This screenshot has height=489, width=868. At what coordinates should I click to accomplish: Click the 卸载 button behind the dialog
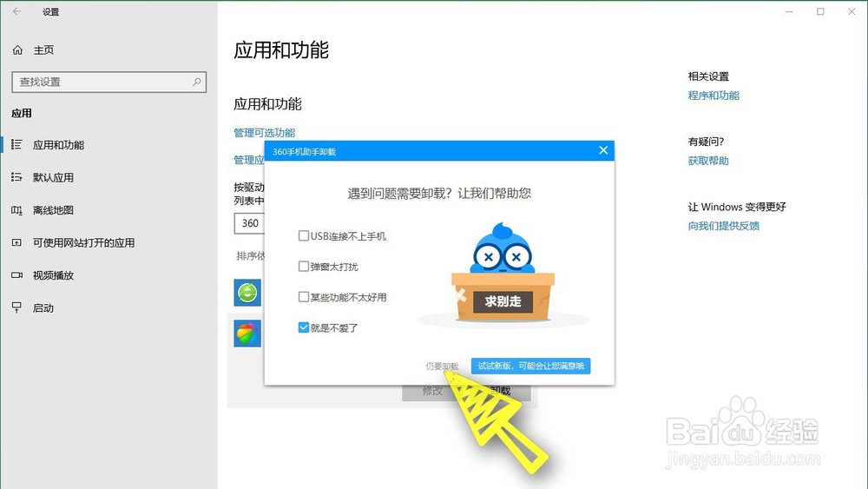[501, 391]
